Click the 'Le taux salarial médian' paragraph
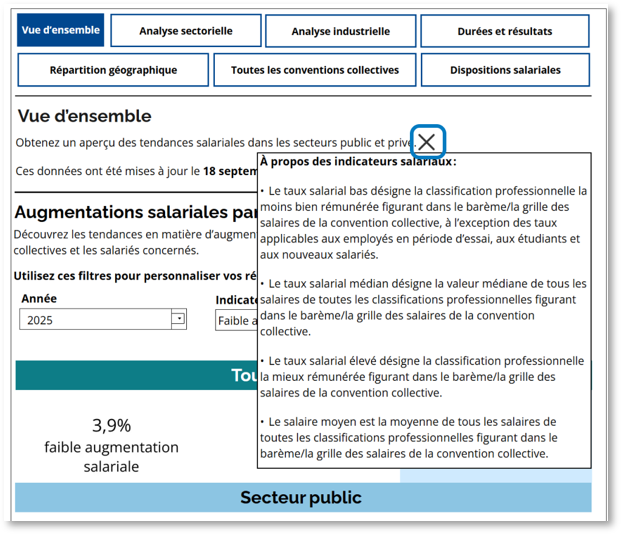 pyautogui.click(x=423, y=307)
